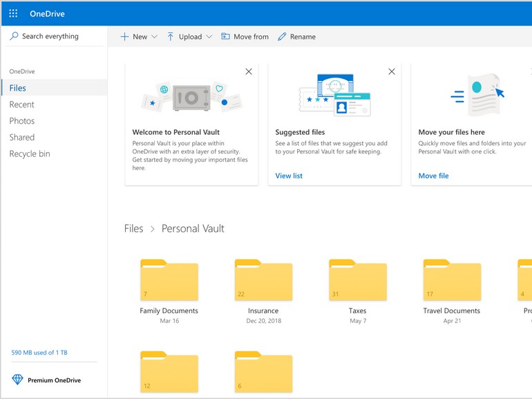Image resolution: width=532 pixels, height=399 pixels.
Task: Click the plus icon beside New
Action: (x=124, y=37)
